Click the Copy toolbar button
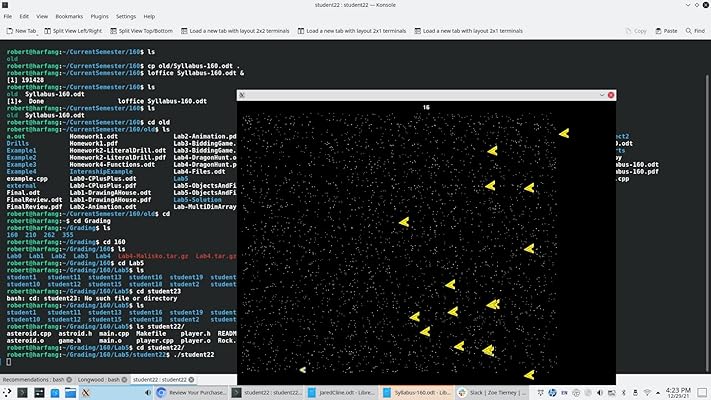Image resolution: width=711 pixels, height=400 pixels. [x=636, y=31]
